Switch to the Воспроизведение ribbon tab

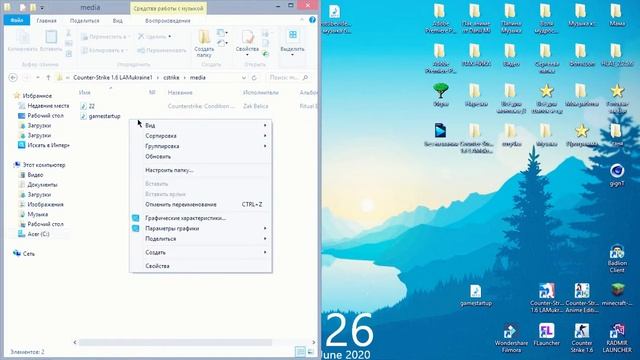(x=168, y=20)
